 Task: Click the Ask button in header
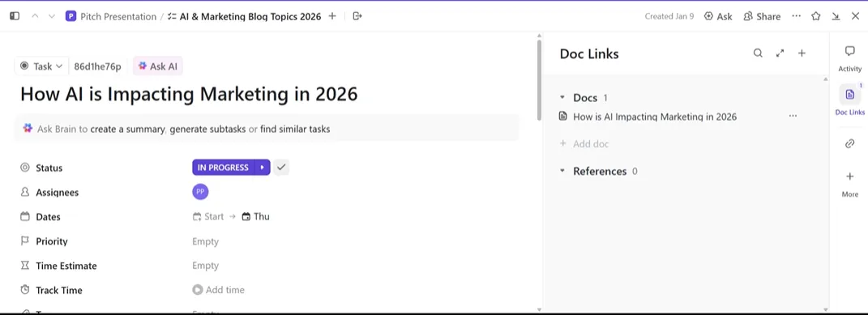718,16
